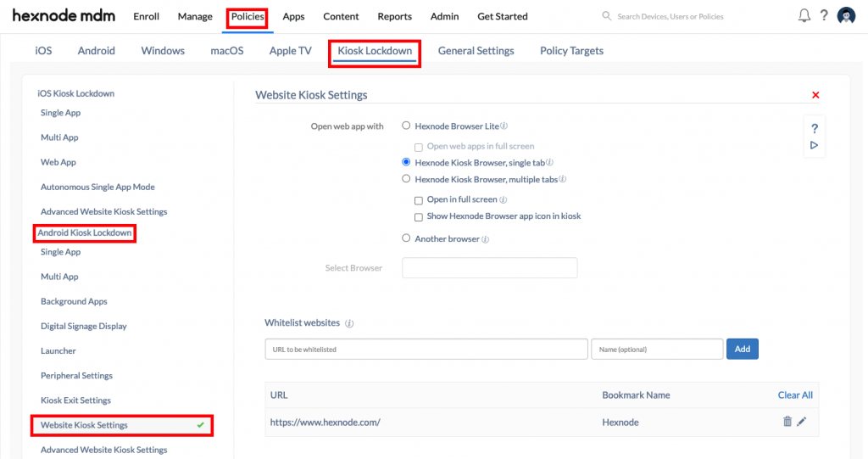Switch to the Android tab
The height and width of the screenshot is (459, 868).
click(x=97, y=50)
